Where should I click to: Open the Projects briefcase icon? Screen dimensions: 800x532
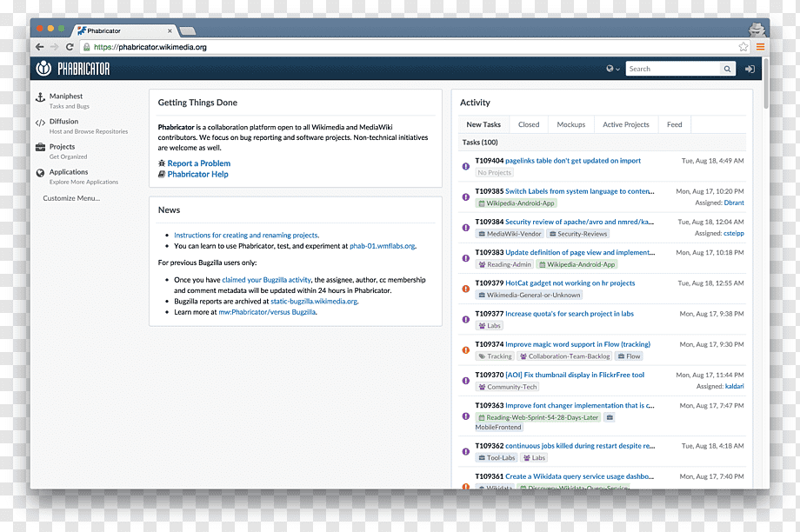coord(40,148)
